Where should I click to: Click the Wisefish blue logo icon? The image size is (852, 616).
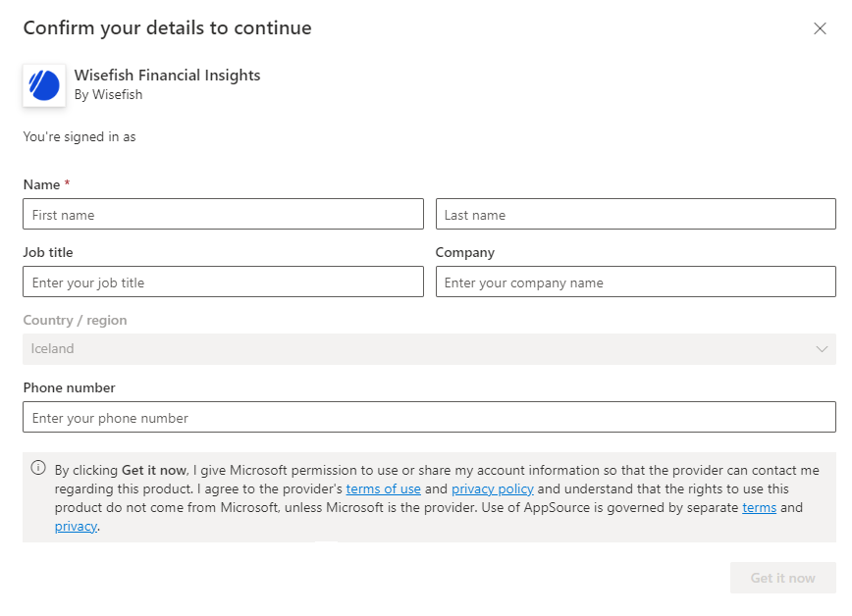(44, 85)
